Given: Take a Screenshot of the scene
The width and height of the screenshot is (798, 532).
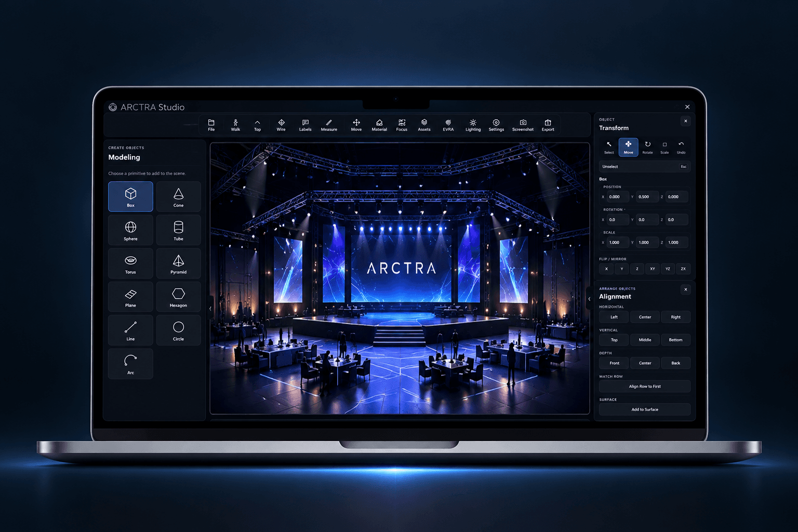Looking at the screenshot, I should point(523,125).
